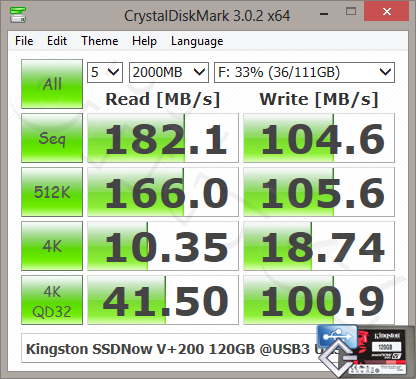Start the 4K QD32 benchmark test
416x379 pixels.
click(x=52, y=300)
